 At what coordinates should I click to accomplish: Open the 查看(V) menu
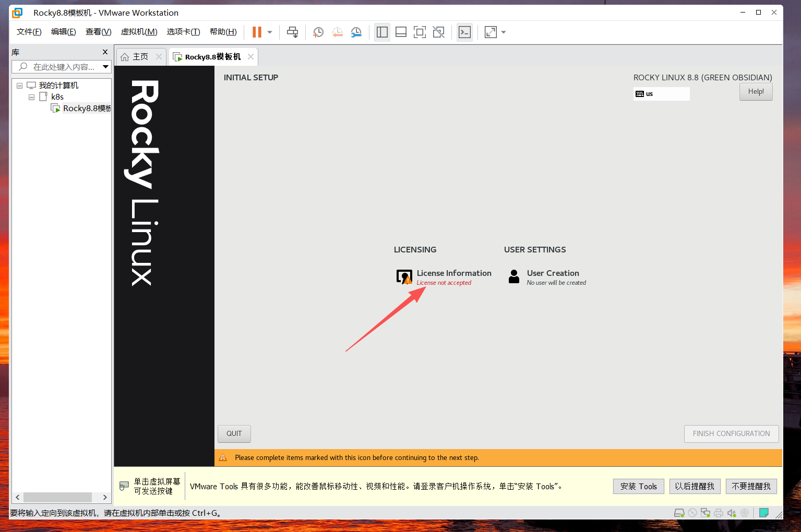tap(99, 32)
